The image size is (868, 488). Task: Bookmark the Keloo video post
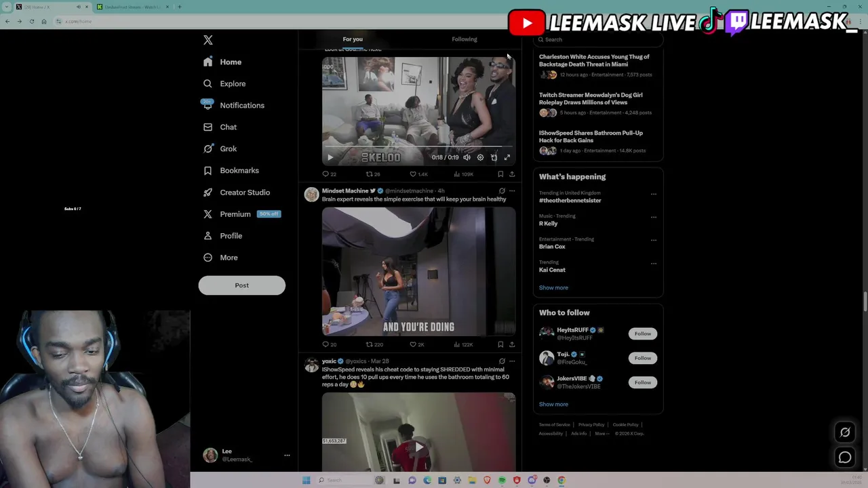coord(500,174)
